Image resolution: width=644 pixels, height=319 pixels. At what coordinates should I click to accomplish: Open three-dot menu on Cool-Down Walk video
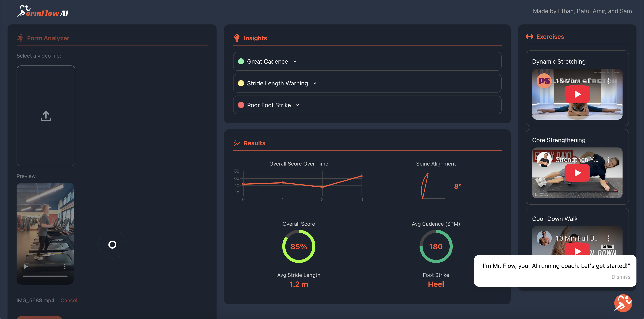[608, 238]
